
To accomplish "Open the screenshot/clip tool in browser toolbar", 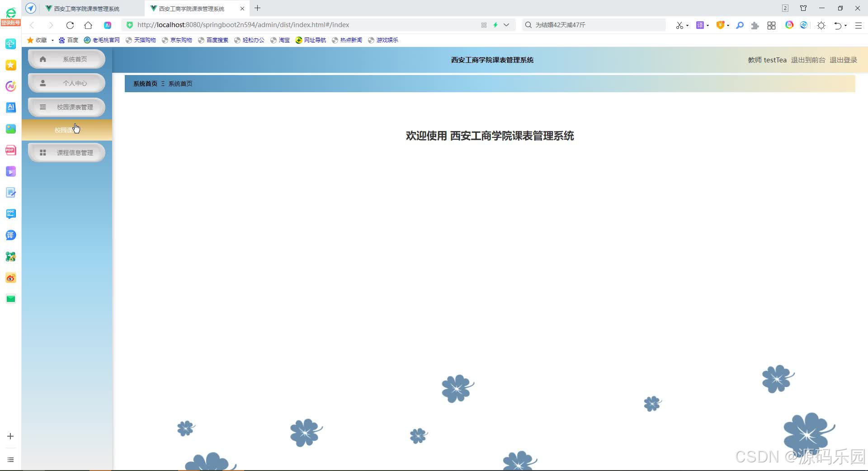I will point(680,25).
